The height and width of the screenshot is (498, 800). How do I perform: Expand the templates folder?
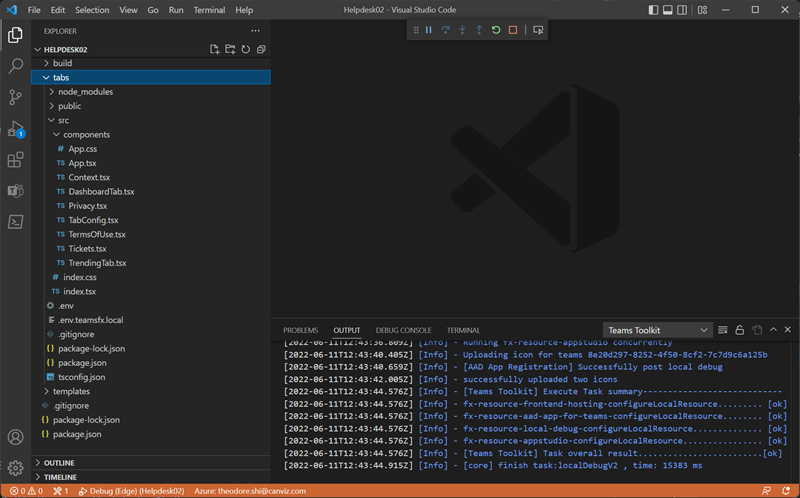(151, 391)
